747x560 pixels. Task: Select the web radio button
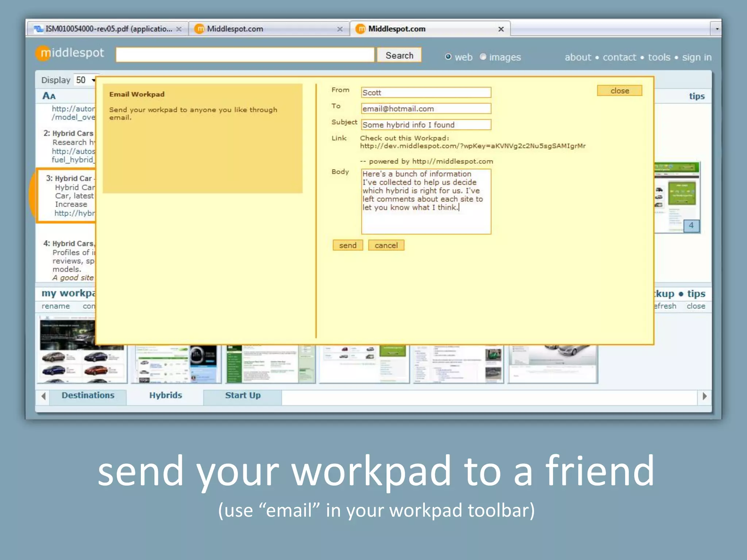(x=448, y=57)
